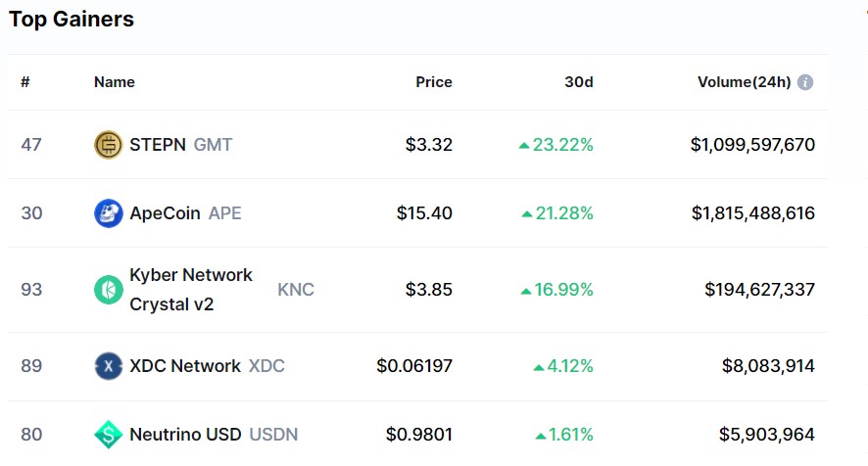Click the Neutrino USD diamond logo
Screen dimensions: 868x466
coord(109,435)
